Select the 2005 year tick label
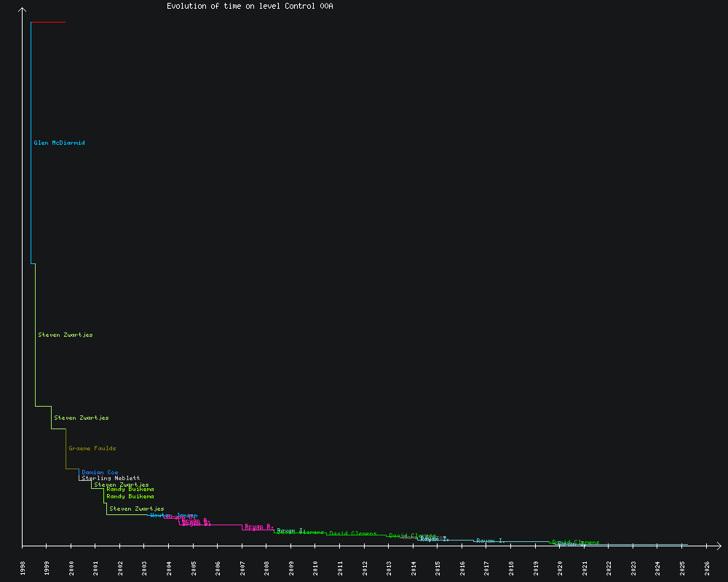Image resolution: width=728 pixels, height=582 pixels. pos(193,568)
